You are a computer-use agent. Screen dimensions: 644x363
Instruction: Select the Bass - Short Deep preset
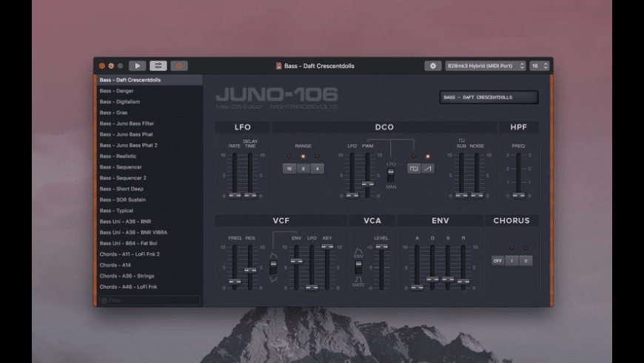click(x=150, y=189)
